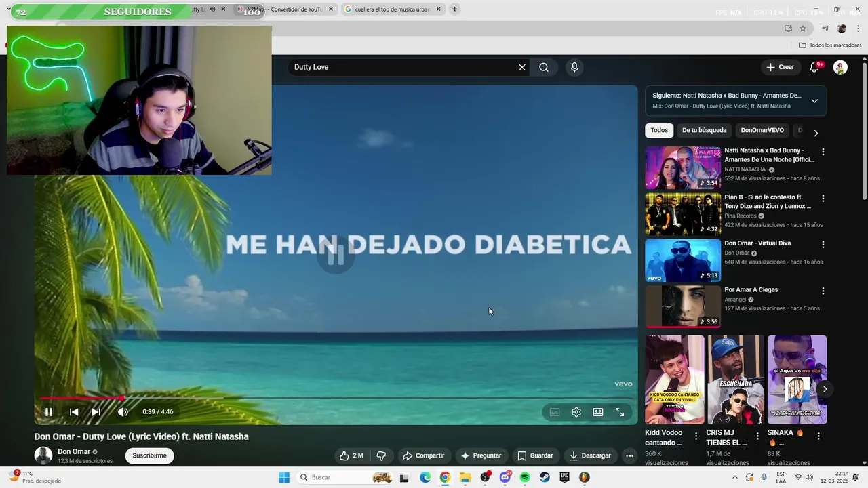Image resolution: width=868 pixels, height=488 pixels.
Task: Open Plan B Si no le contesto video
Action: 683,214
